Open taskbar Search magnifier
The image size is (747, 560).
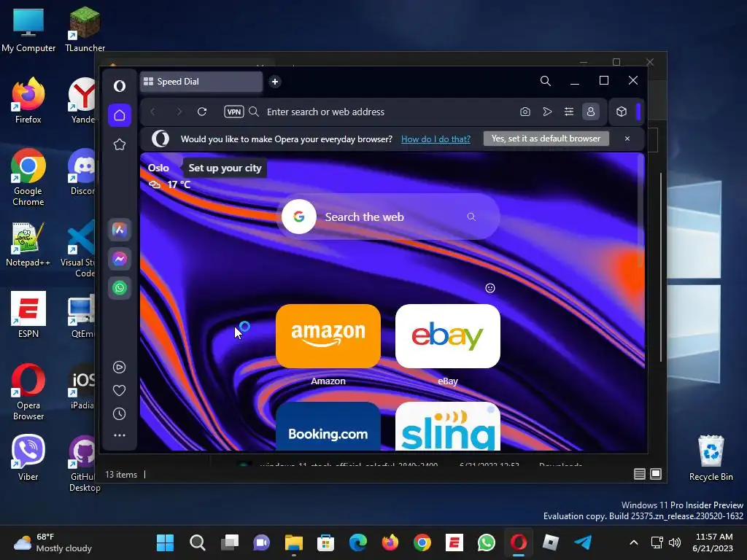click(x=197, y=542)
